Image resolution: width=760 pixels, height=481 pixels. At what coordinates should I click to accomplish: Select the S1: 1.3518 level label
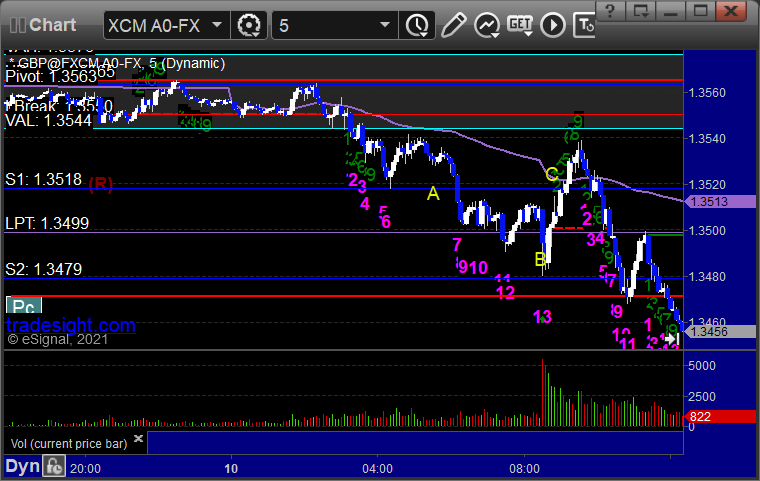tap(44, 179)
